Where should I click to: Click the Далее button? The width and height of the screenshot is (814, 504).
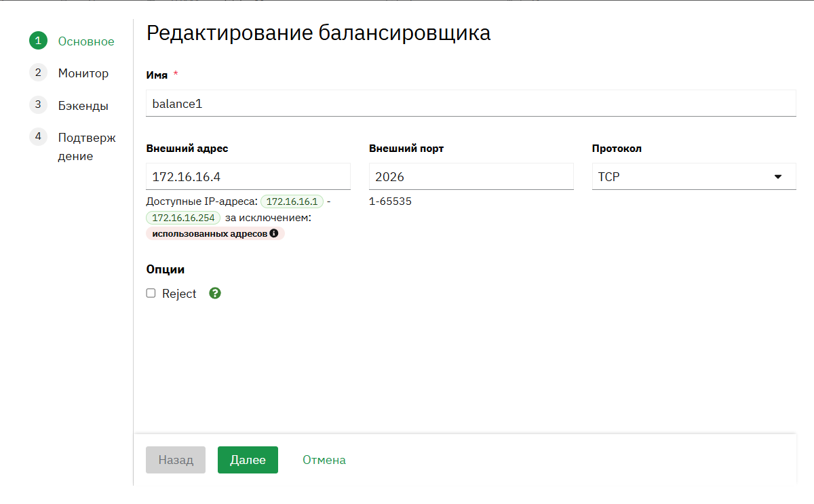pos(248,460)
